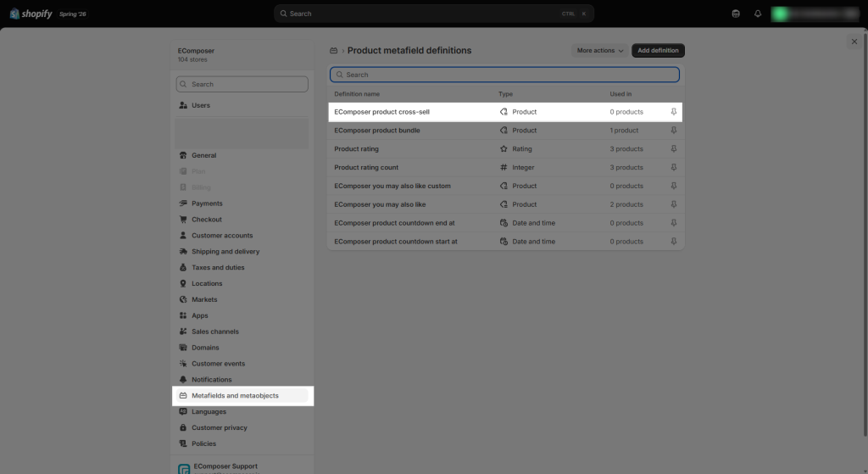The width and height of the screenshot is (868, 474).
Task: Click the Locations pin icon
Action: 183,283
